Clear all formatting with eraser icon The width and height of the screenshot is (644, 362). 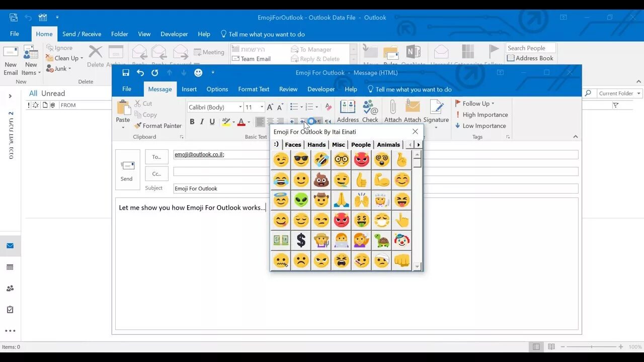click(328, 107)
